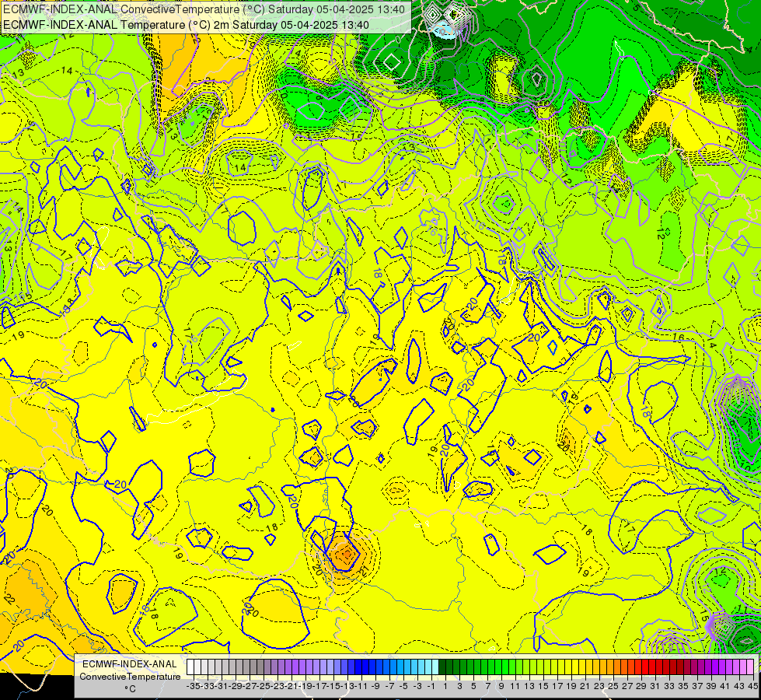
Task: Click the legend scale value '-27'
Action: point(250,687)
